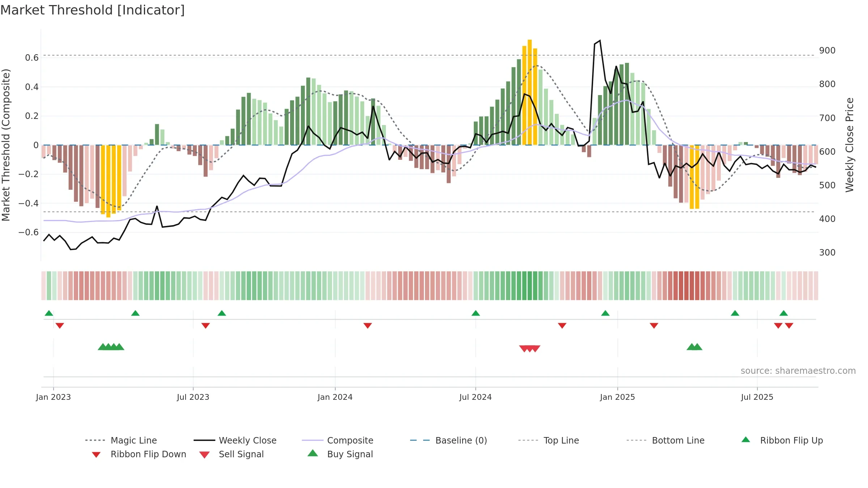Click the 0.2 tick on left axis

pos(32,116)
